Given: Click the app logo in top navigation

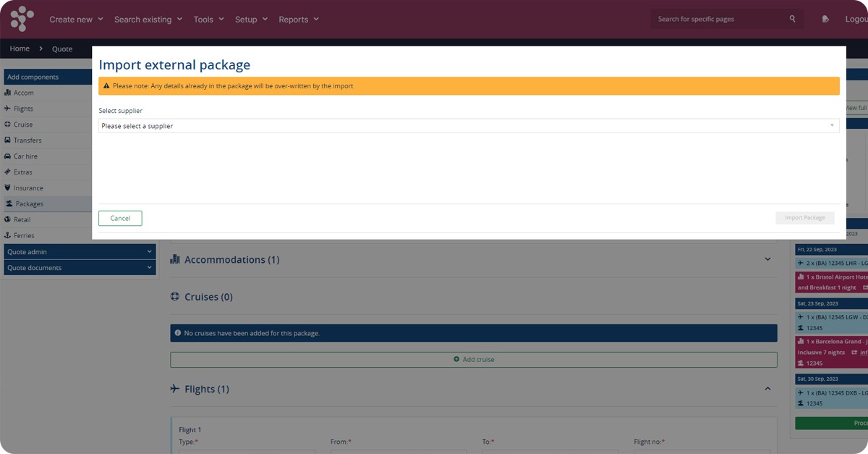Looking at the screenshot, I should pyautogui.click(x=22, y=19).
